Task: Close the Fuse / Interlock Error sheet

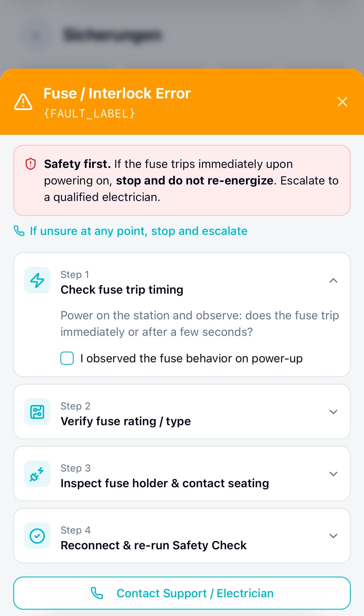Action: pyautogui.click(x=342, y=102)
